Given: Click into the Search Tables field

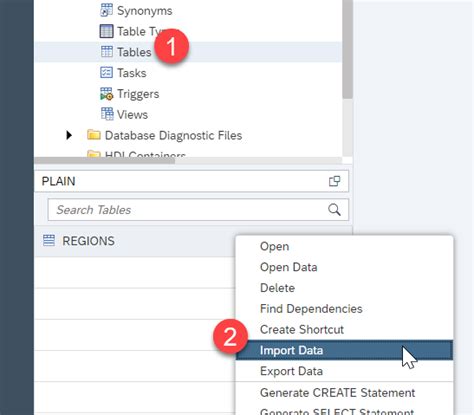Looking at the screenshot, I should [198, 210].
